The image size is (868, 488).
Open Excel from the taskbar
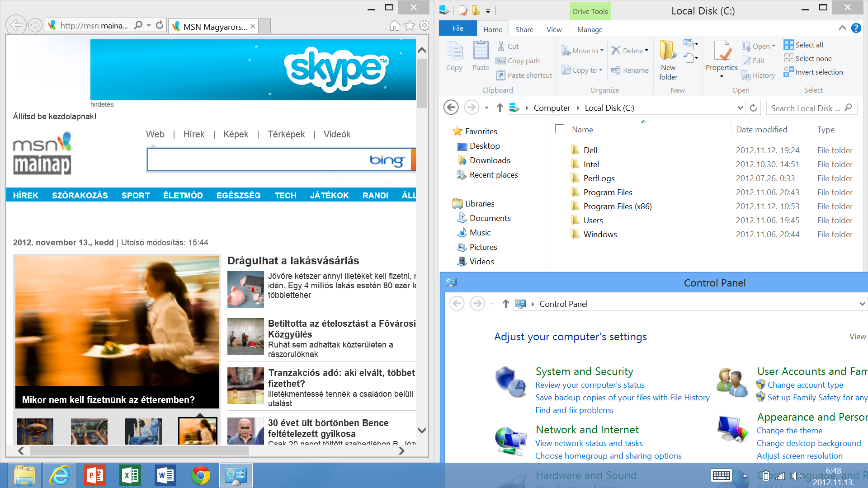pos(130,475)
